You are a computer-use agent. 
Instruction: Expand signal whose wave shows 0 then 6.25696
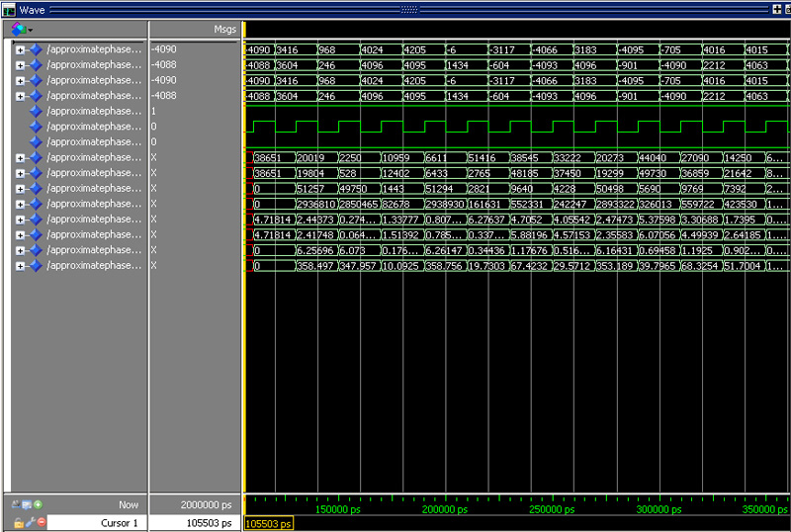click(20, 250)
